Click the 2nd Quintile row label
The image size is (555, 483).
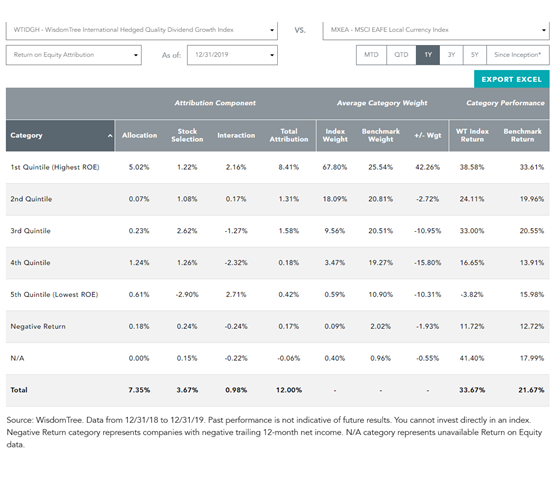coord(31,199)
